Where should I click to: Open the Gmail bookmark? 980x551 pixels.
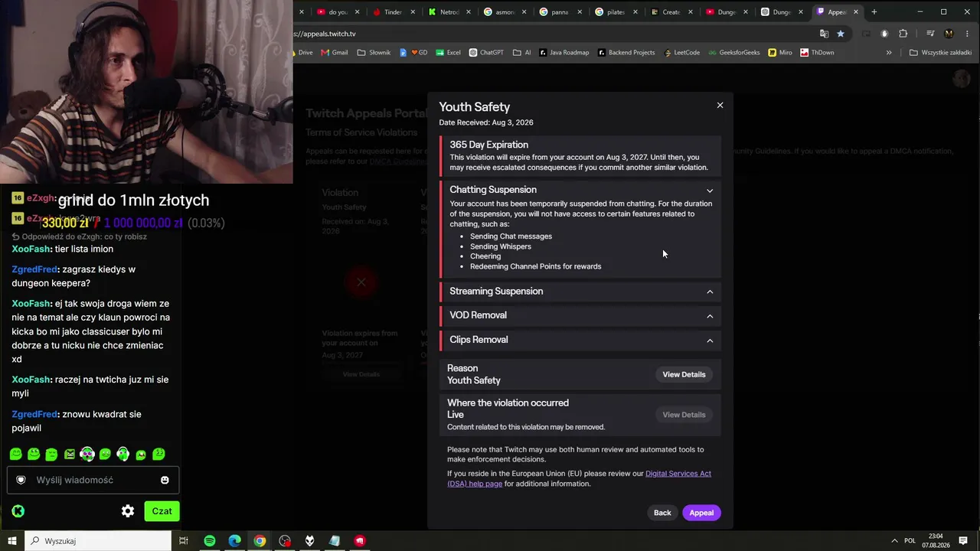pyautogui.click(x=335, y=53)
